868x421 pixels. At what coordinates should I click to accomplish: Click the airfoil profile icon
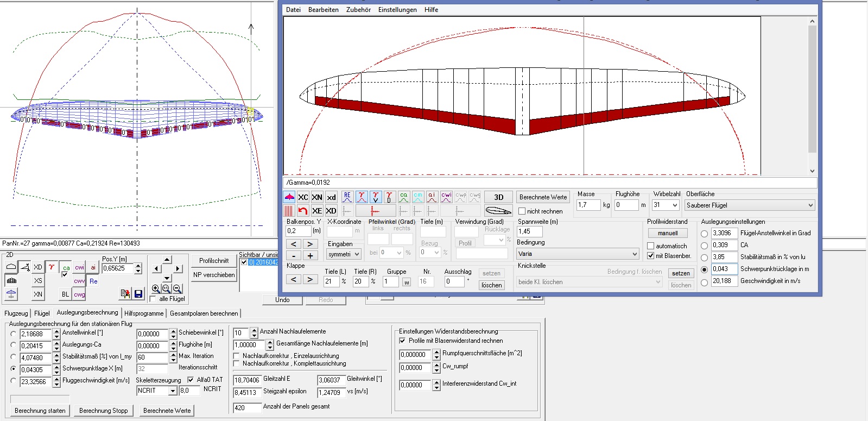tap(498, 211)
